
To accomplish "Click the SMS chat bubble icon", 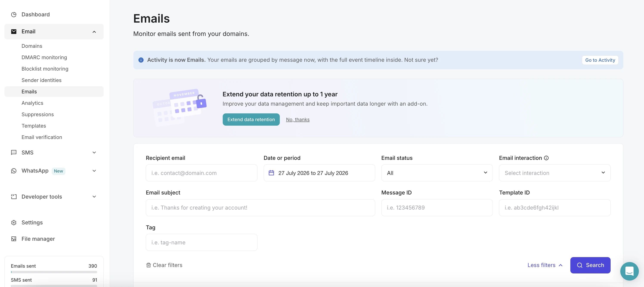I will [14, 152].
